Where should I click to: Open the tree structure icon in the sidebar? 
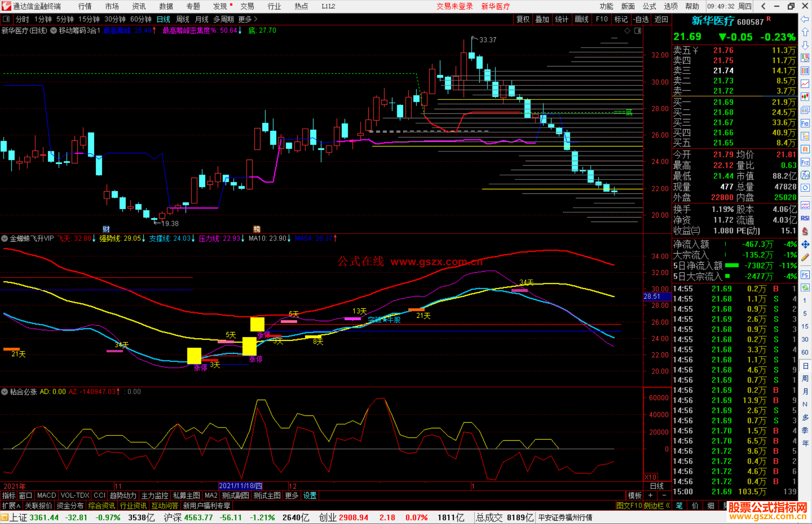click(x=805, y=136)
